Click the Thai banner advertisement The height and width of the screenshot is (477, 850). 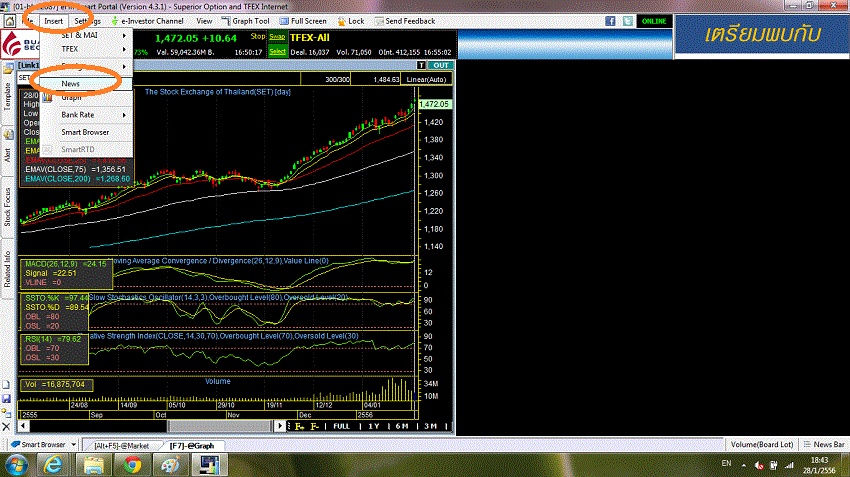pyautogui.click(x=762, y=34)
